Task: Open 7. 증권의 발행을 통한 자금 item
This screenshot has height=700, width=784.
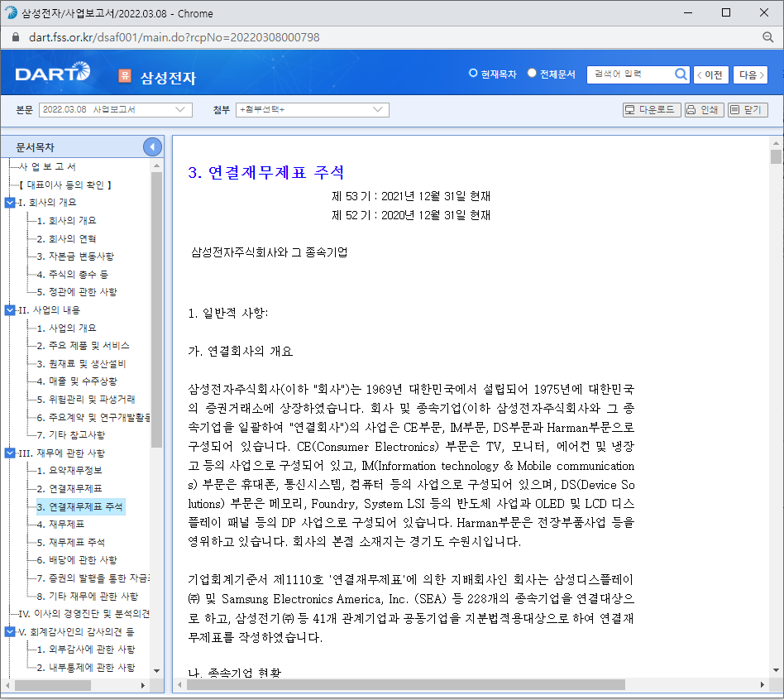Action: click(x=93, y=578)
